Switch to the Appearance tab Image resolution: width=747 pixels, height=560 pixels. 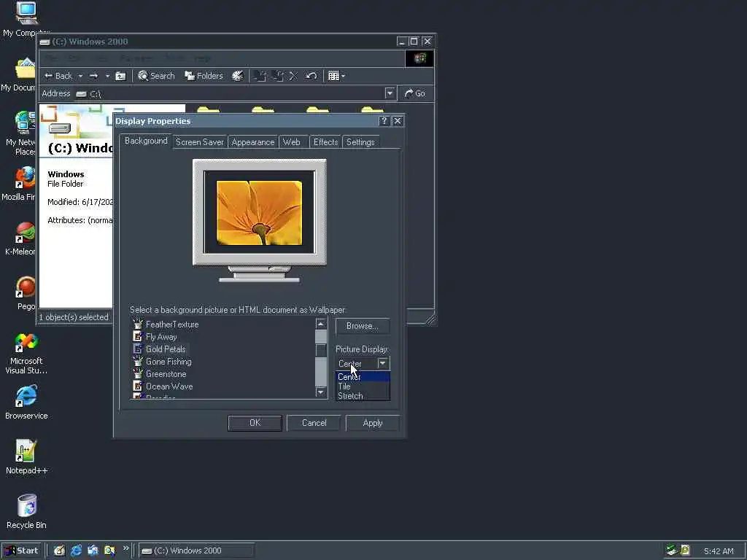(x=252, y=142)
